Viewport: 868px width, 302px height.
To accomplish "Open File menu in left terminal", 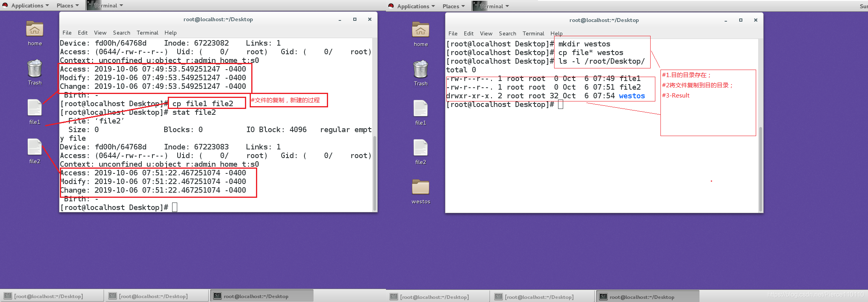I will tap(67, 33).
